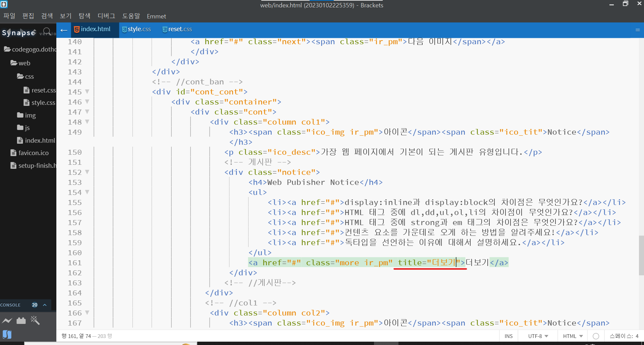Change the indent size value 4
This screenshot has width=644, height=345.
click(637, 336)
